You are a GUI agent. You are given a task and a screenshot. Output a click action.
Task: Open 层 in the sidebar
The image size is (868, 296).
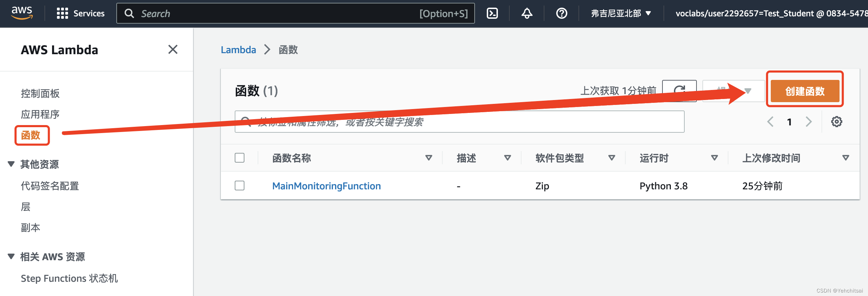26,207
